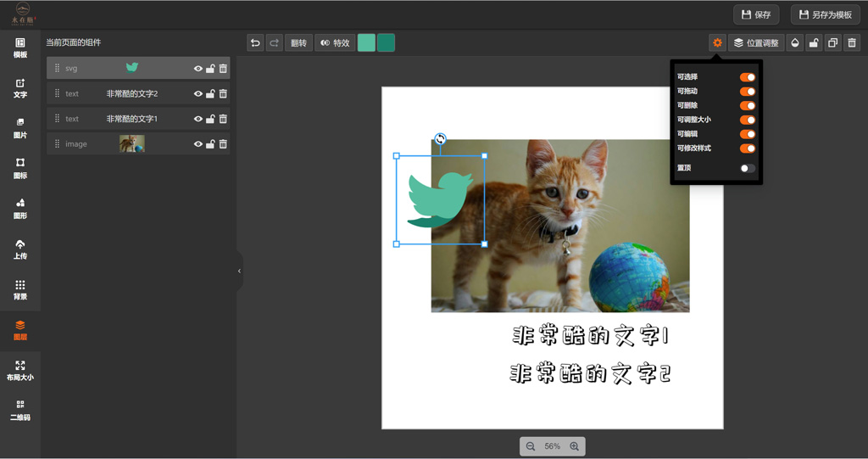
Task: Open the 图形 shapes panel
Action: [x=20, y=209]
